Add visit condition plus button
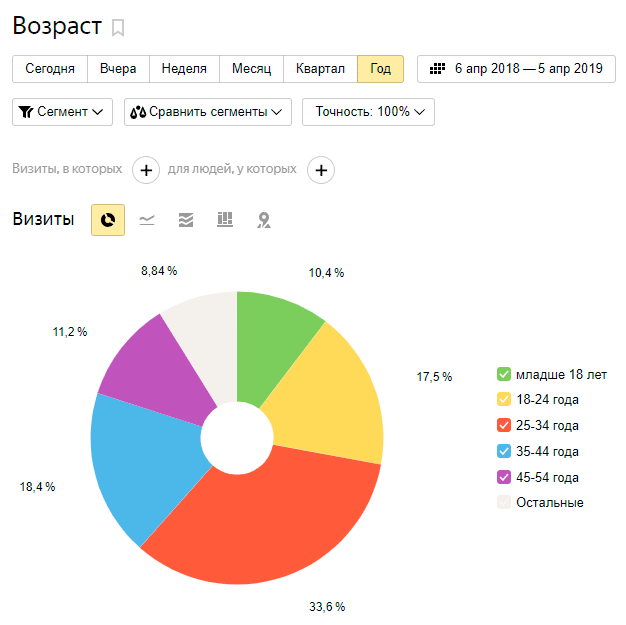This screenshot has width=626, height=625. pos(146,170)
